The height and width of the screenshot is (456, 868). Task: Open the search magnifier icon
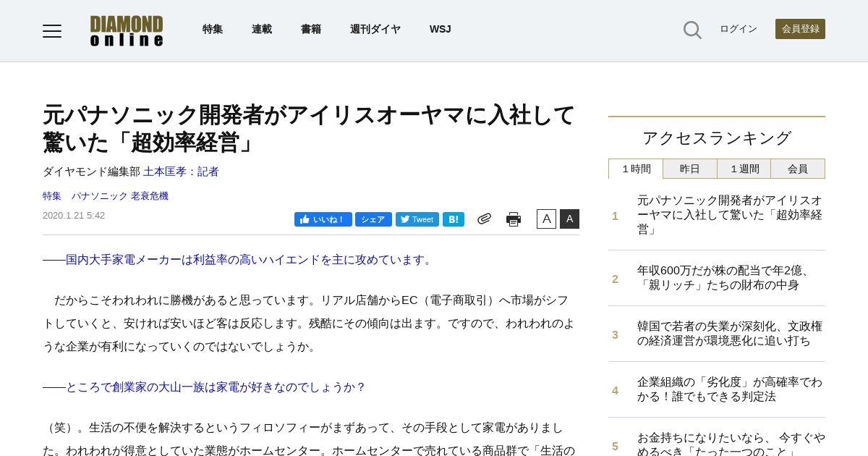pos(692,30)
